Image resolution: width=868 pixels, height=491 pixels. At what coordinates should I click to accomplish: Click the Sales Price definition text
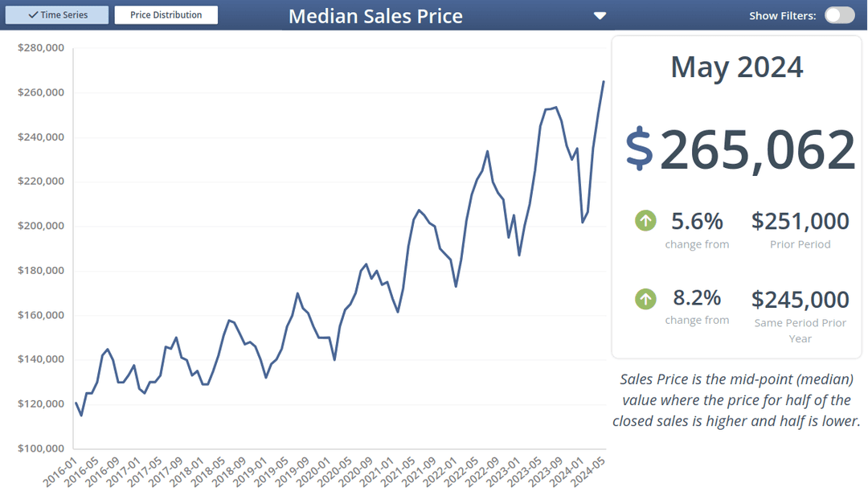(x=736, y=399)
